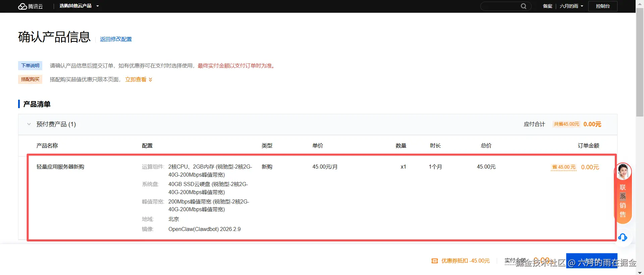Click the coupon icon near 优惠券抵扣

[x=435, y=261]
